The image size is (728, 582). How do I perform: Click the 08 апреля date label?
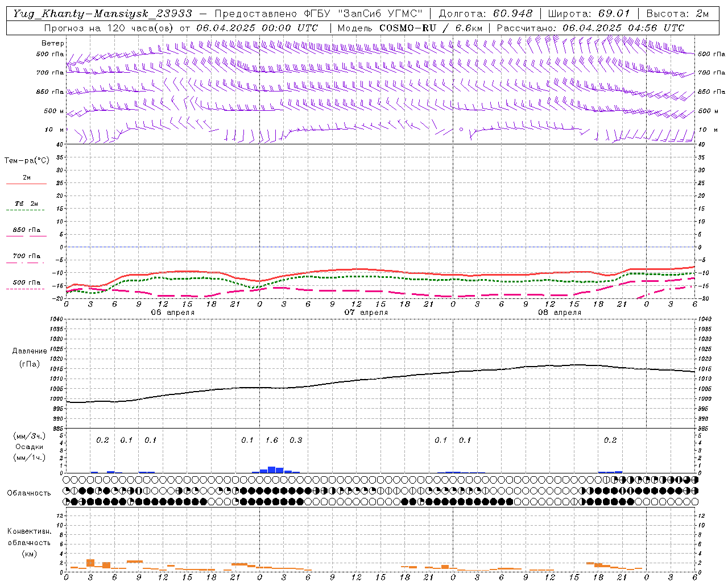pyautogui.click(x=560, y=313)
